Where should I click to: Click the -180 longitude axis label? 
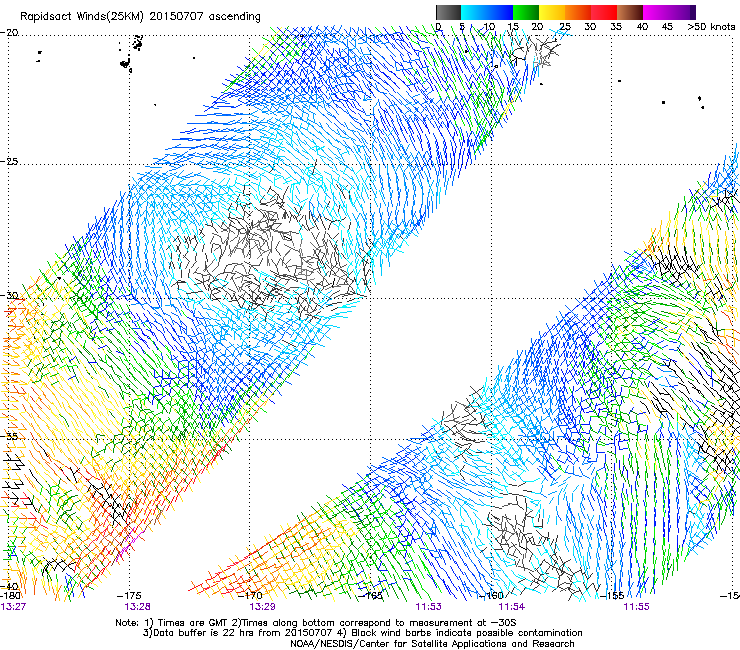click(x=10, y=595)
